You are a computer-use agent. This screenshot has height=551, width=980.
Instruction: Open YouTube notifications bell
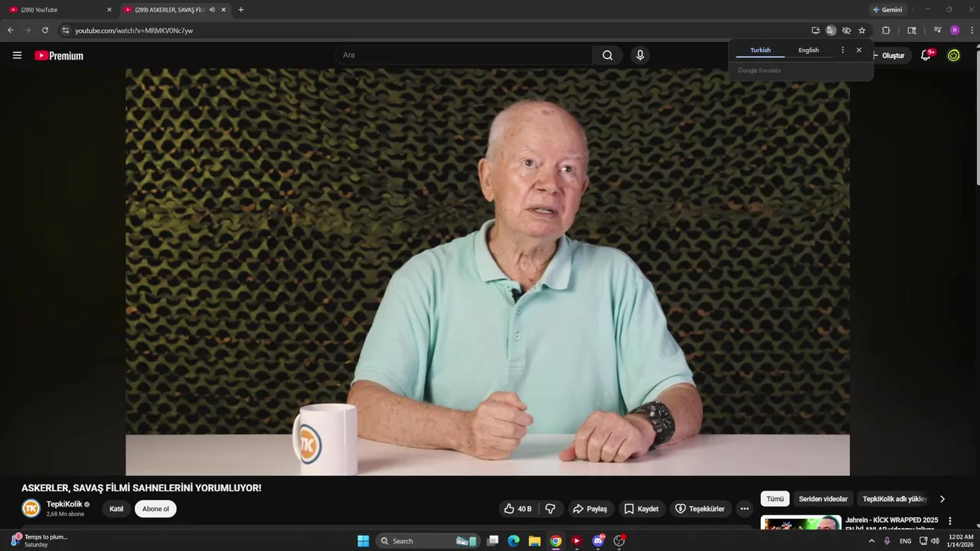(926, 55)
